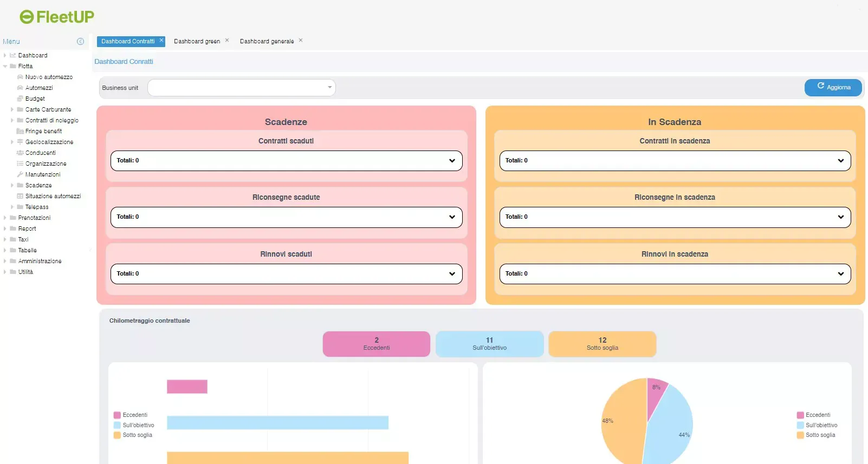Switch to the Dashboard generale tab
The height and width of the screenshot is (464, 868).
click(267, 41)
